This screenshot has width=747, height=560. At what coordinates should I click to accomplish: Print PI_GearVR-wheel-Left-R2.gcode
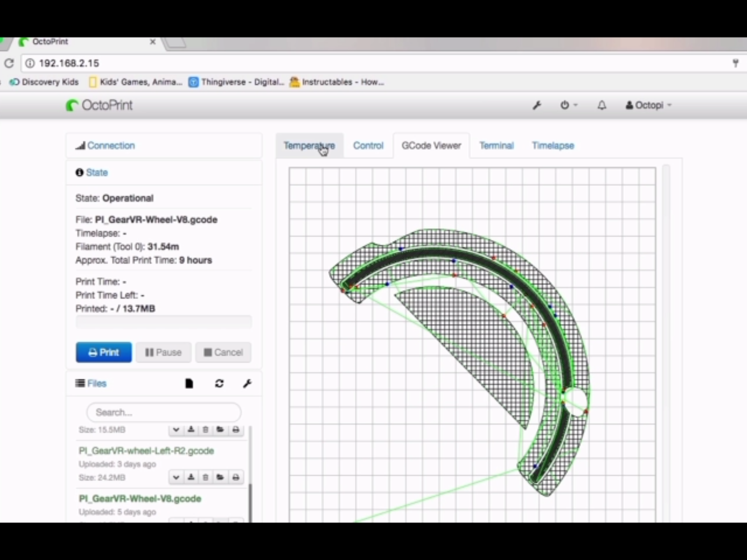(x=236, y=477)
